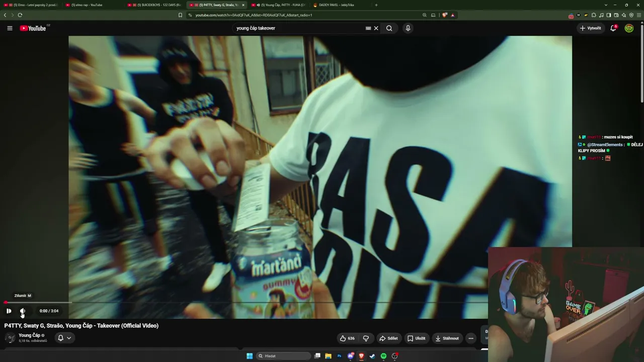Go to YouTube home via the logo
Screen dimensions: 644x362
pos(33,28)
